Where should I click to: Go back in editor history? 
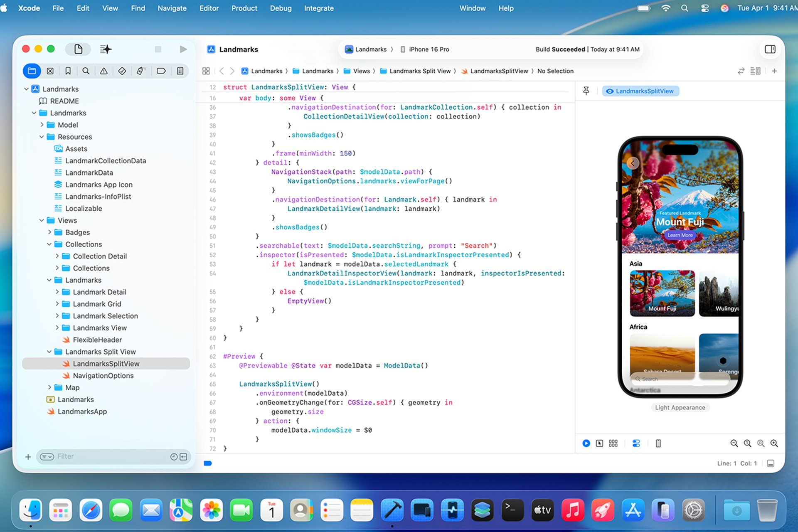click(x=222, y=71)
